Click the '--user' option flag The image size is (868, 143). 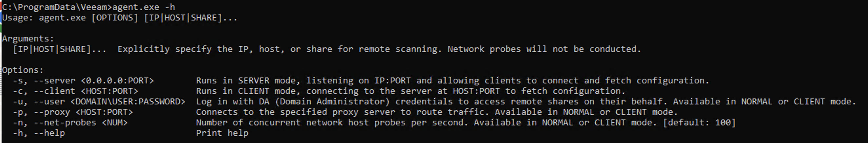49,102
